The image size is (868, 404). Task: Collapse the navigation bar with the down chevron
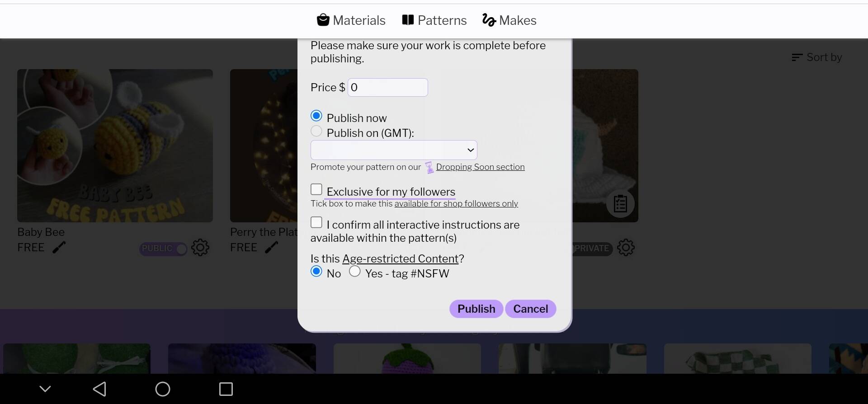coord(45,389)
